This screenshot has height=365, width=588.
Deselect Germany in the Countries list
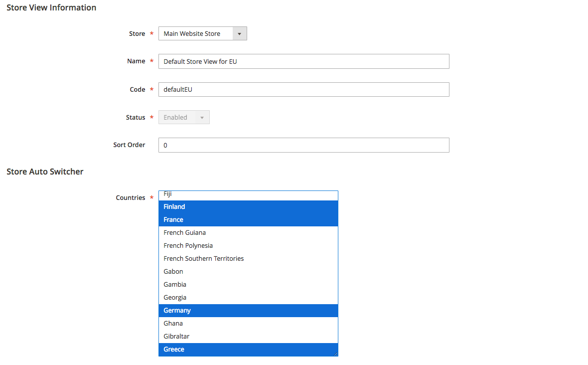pos(248,310)
